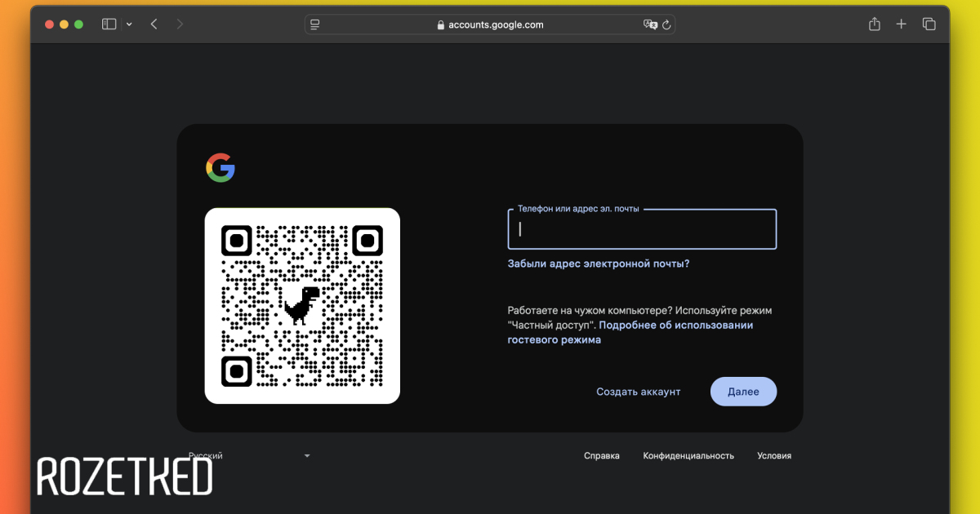This screenshot has height=514, width=980.
Task: Show the tab overview icon
Action: pos(929,24)
